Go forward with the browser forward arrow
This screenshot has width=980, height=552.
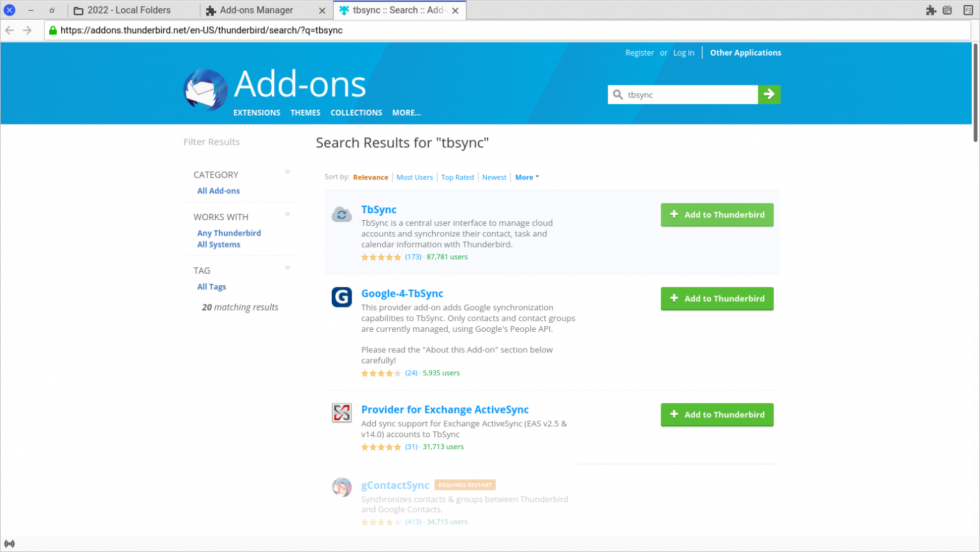pos(27,30)
